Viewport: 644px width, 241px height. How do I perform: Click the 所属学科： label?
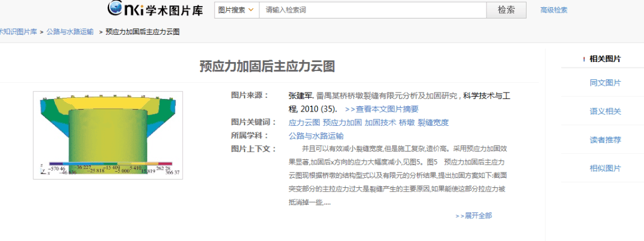pos(250,135)
